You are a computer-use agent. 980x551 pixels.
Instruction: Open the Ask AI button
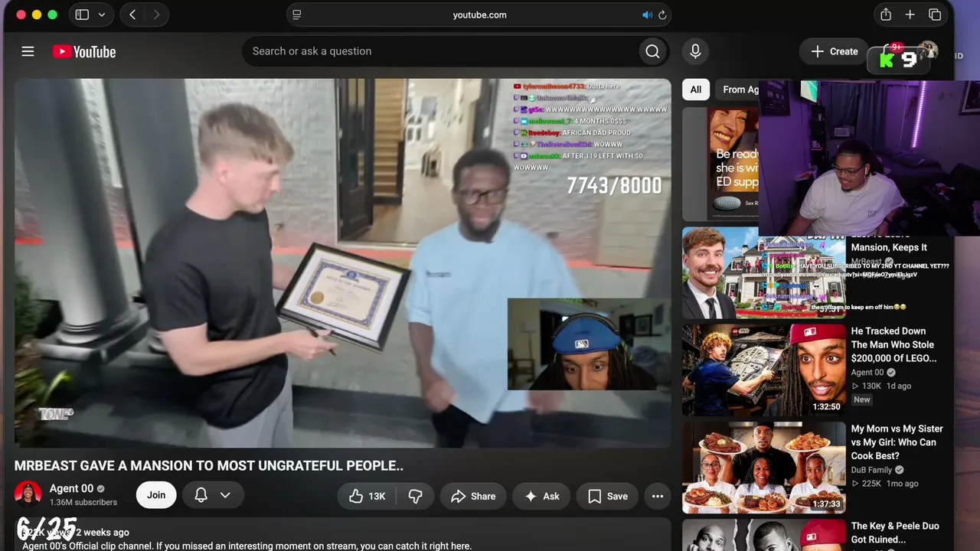(541, 496)
